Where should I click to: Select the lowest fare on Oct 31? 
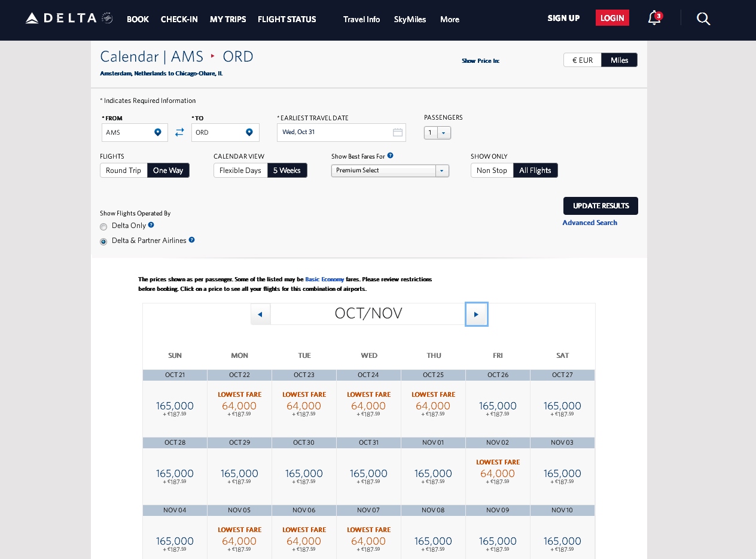coord(369,473)
